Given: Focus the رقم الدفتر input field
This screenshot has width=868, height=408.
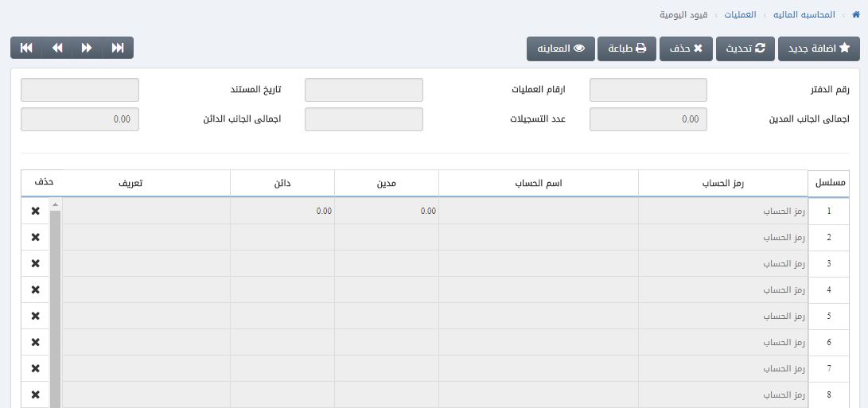Looking at the screenshot, I should 648,90.
